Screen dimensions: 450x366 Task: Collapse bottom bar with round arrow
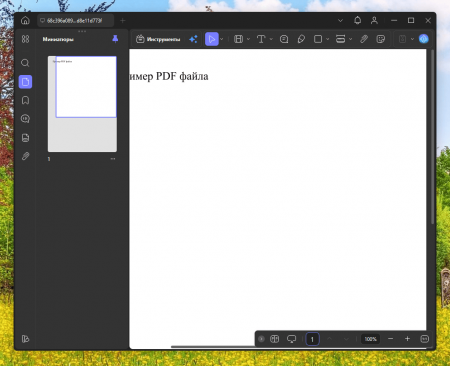click(x=261, y=339)
